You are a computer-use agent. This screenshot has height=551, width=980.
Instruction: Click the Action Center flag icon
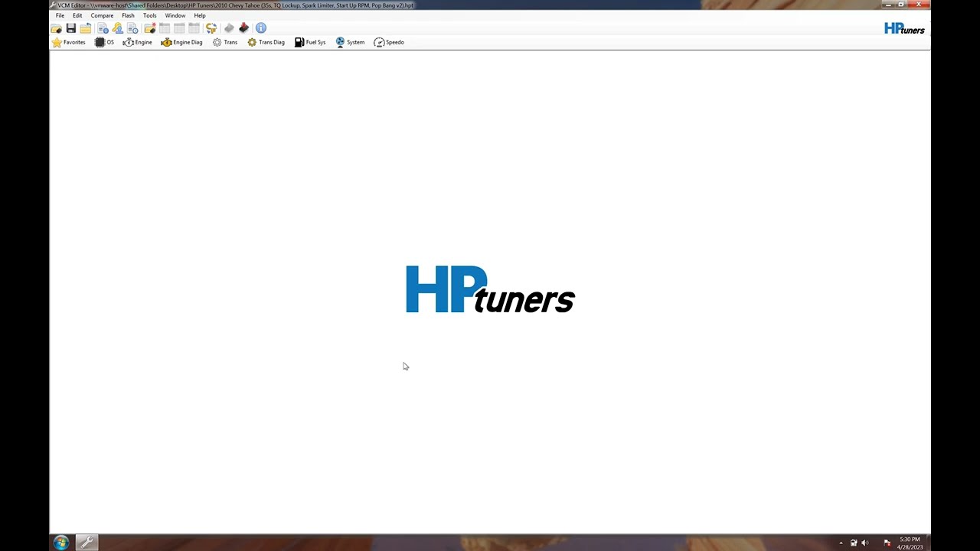click(x=887, y=543)
